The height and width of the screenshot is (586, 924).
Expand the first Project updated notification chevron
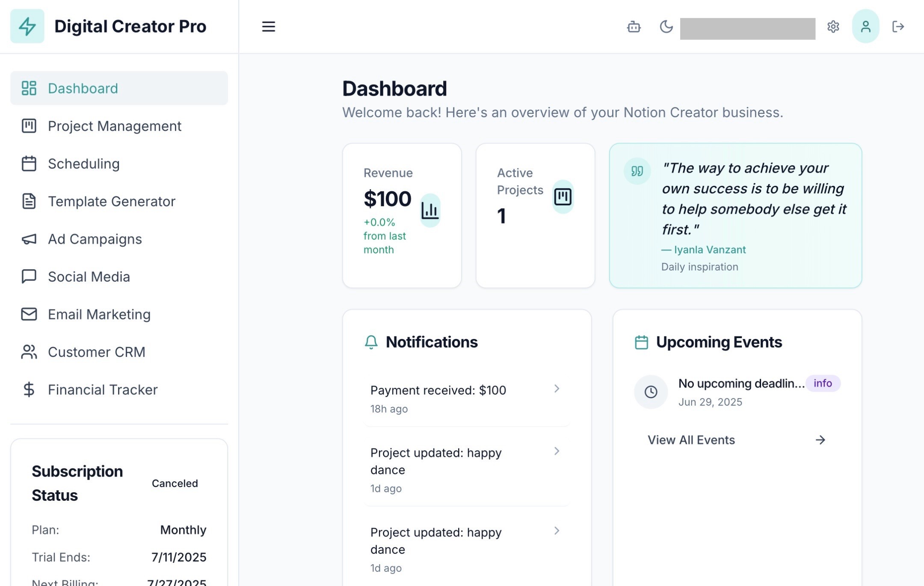pyautogui.click(x=557, y=451)
